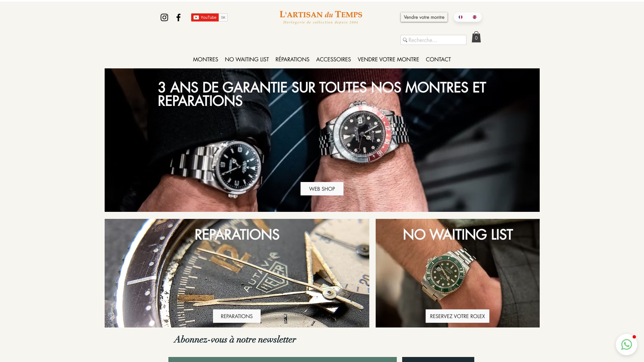
Task: Select VENDRE VOTRE MONTRE in the navigation
Action: [x=388, y=59]
